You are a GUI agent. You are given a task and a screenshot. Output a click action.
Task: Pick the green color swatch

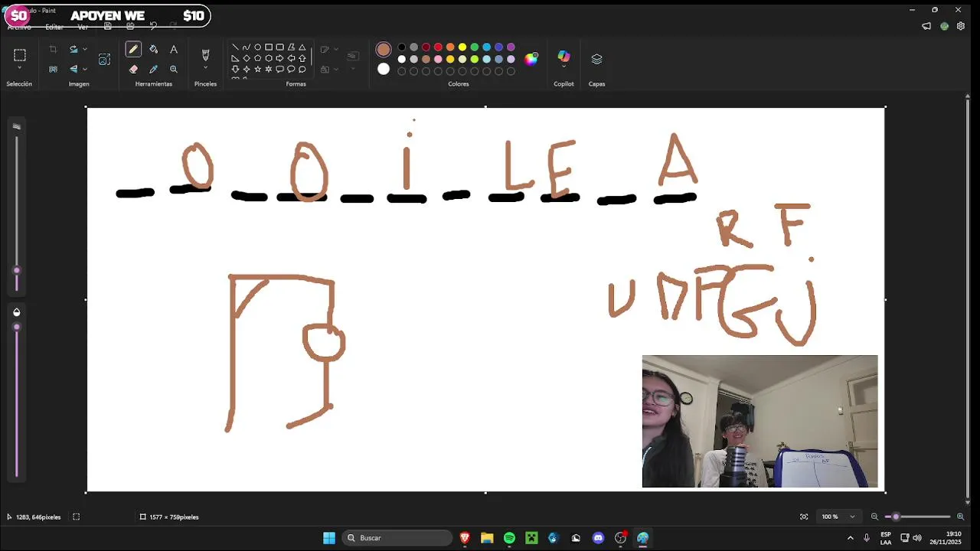(x=475, y=47)
